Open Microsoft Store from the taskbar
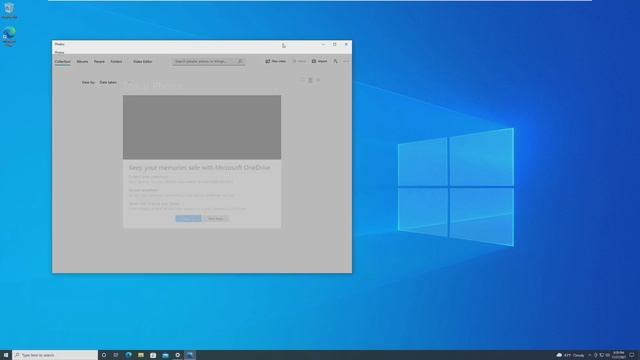The height and width of the screenshot is (360, 640). (153, 355)
